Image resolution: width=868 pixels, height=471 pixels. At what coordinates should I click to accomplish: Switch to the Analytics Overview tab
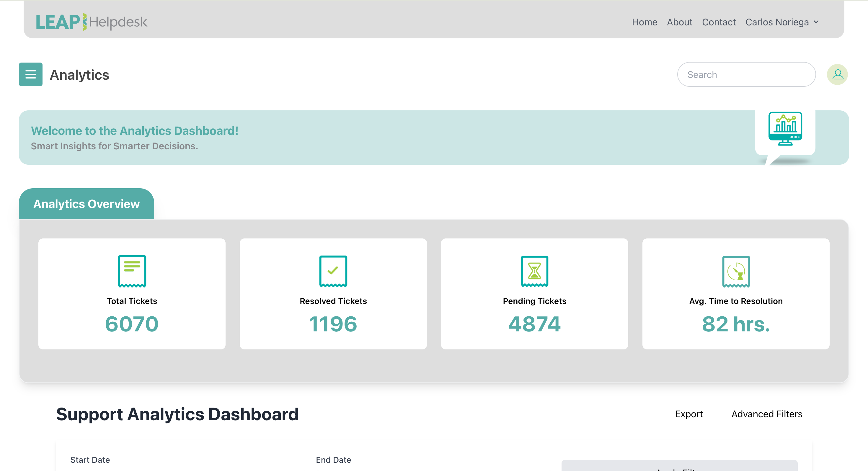86,204
